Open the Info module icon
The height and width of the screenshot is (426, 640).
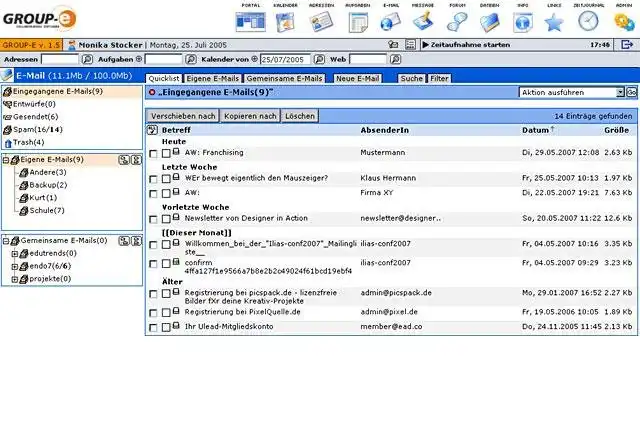coord(522,22)
